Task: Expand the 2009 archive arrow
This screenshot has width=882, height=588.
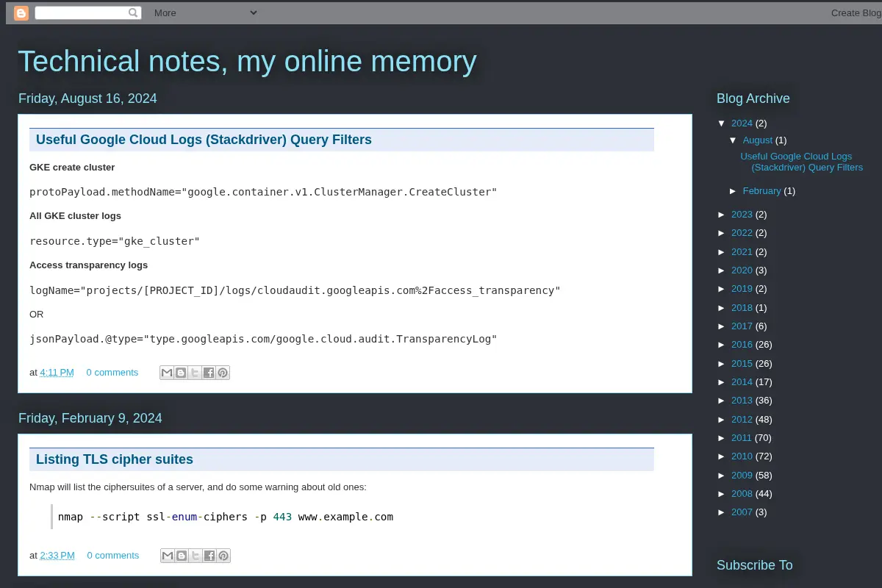Action: [x=722, y=475]
